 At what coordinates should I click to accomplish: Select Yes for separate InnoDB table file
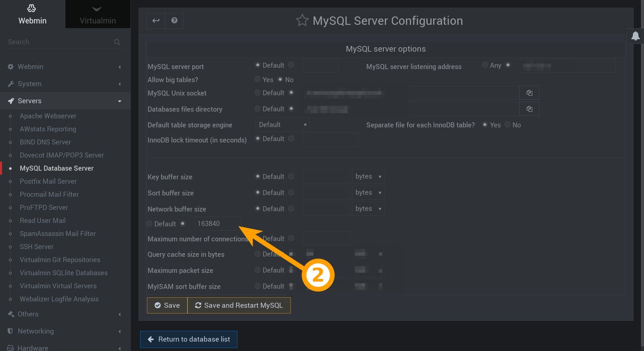485,125
